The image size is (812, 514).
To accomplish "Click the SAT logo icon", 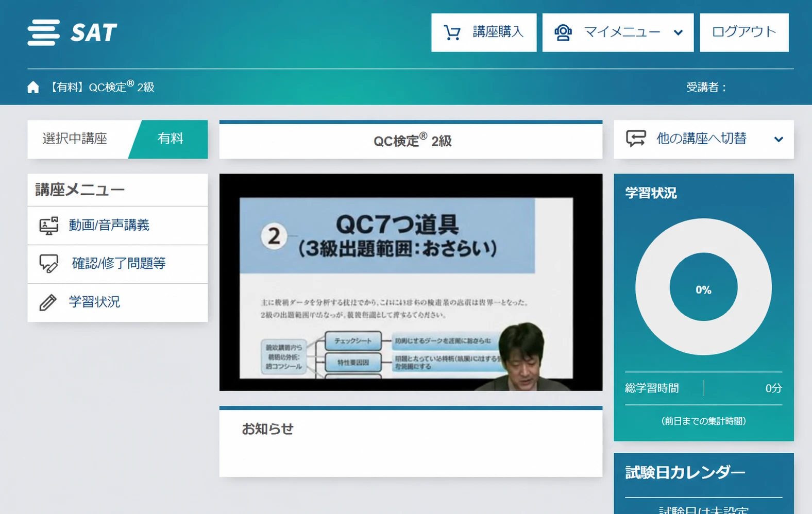I will pos(44,32).
